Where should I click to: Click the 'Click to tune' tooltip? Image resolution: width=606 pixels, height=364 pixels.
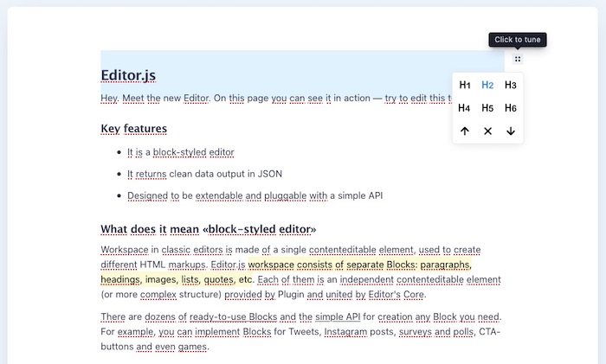point(518,40)
